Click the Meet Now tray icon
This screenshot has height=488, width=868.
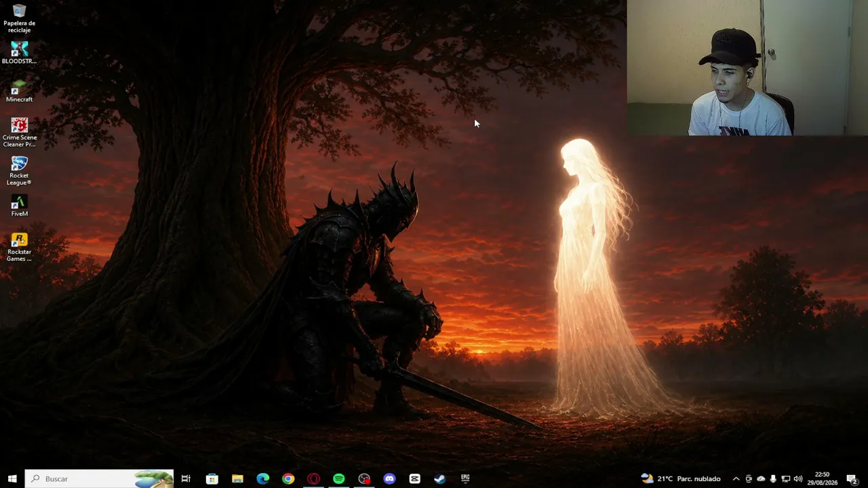(x=749, y=479)
